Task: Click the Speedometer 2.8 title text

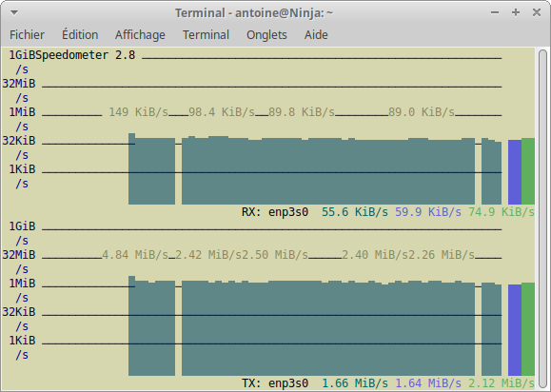Action: [86, 55]
